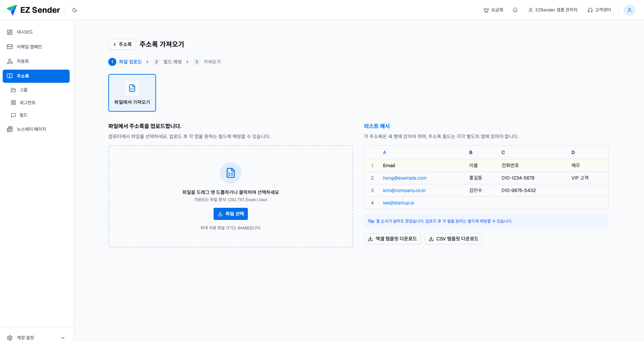This screenshot has height=342, width=644.
Task: Click lee@startup.io in the example table
Action: coord(399,203)
